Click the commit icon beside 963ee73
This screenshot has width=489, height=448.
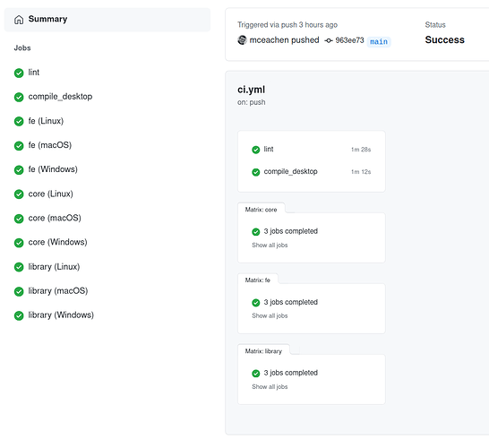(329, 40)
